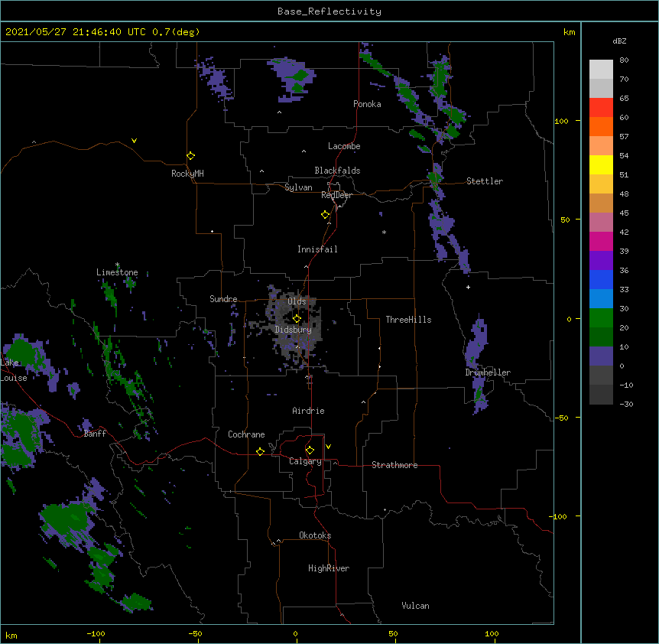Click the yellow diamond marker at Olds
The height and width of the screenshot is (644, 659).
(297, 319)
